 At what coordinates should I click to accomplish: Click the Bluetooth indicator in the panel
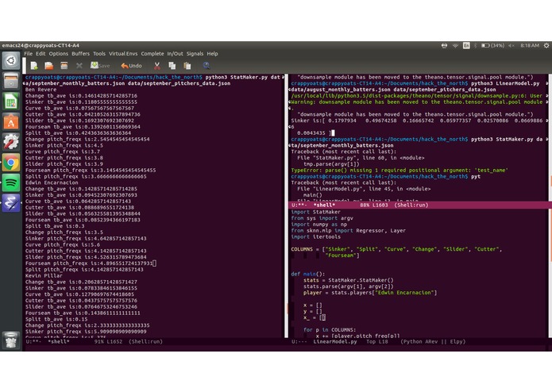(x=475, y=45)
